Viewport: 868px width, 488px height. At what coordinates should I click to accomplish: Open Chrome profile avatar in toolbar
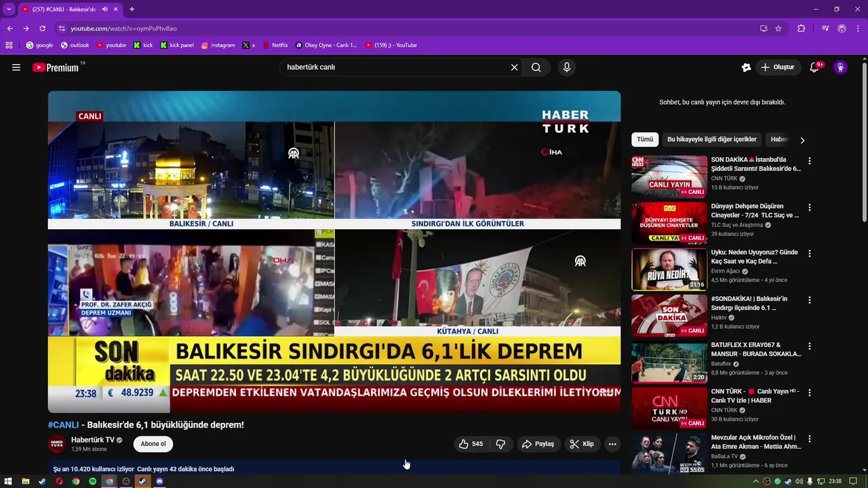point(842,28)
